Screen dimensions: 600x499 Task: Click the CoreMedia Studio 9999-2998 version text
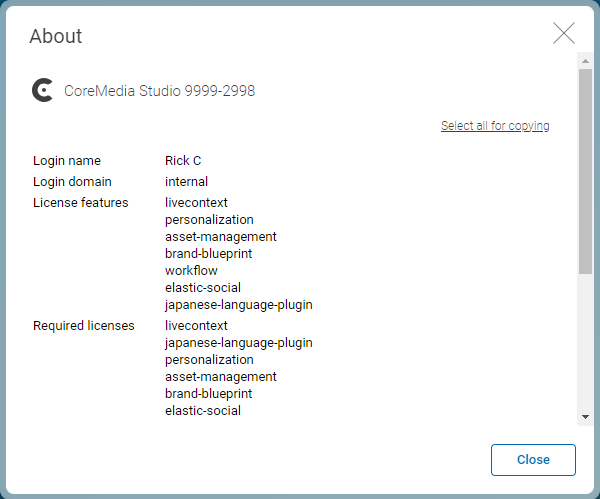click(159, 91)
